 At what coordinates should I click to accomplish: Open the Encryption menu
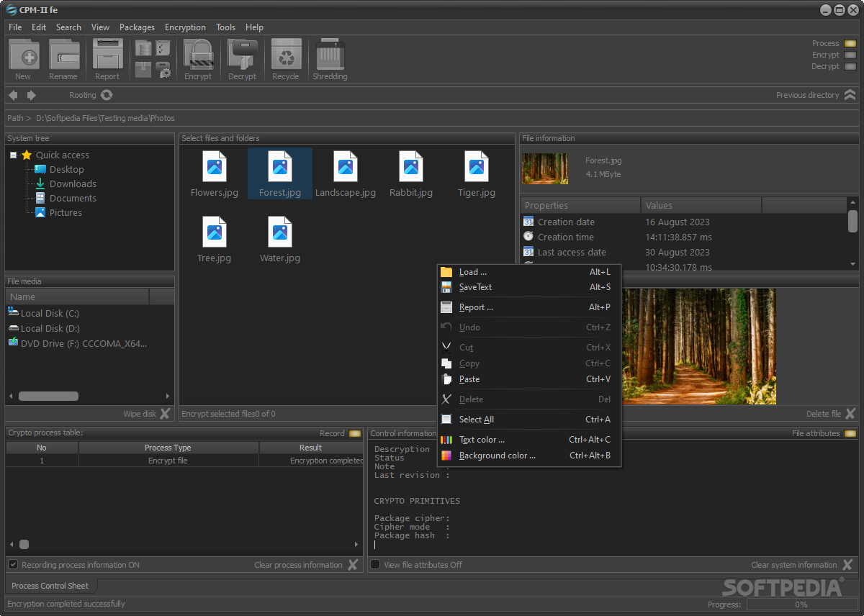[185, 27]
